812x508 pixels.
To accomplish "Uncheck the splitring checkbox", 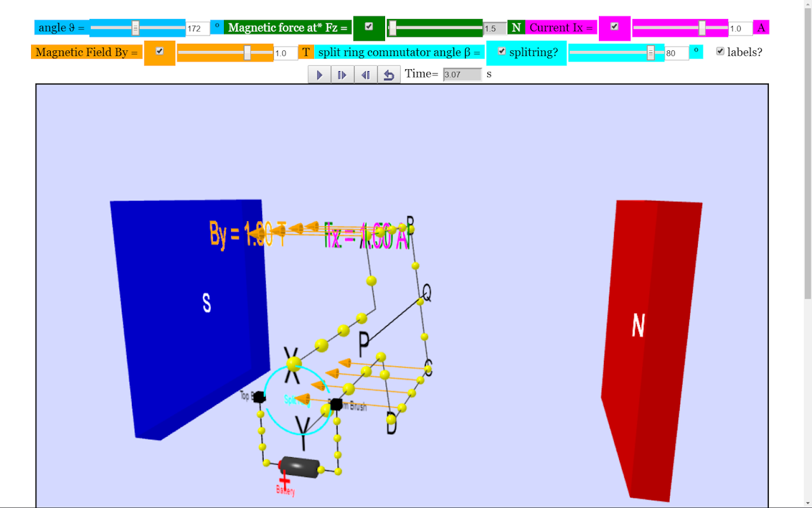I will point(502,51).
